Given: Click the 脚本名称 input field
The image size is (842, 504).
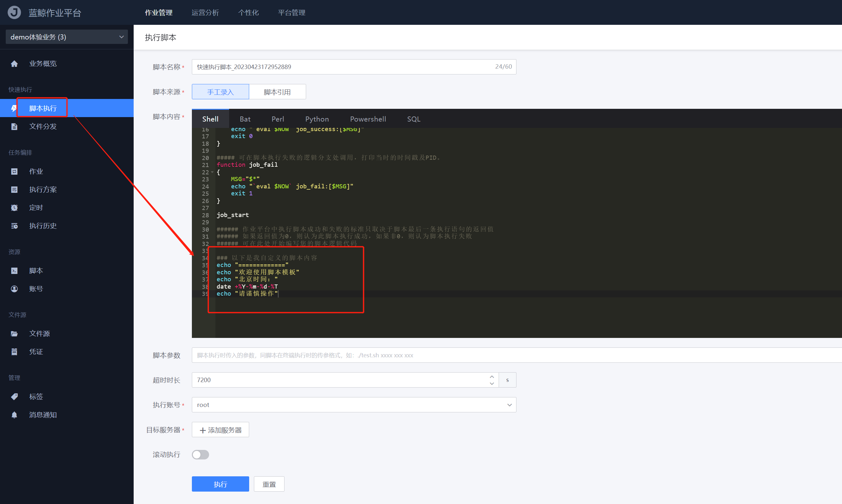Looking at the screenshot, I should (354, 67).
